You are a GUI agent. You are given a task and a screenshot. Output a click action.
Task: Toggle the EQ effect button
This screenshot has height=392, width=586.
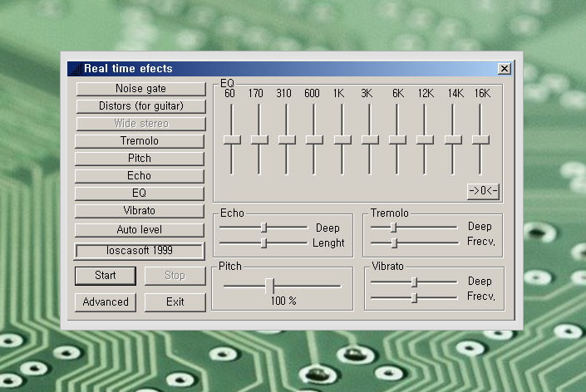pos(140,193)
